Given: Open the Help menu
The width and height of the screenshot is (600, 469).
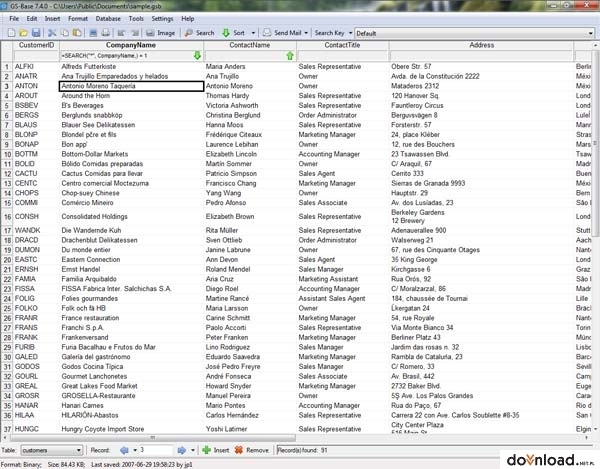Looking at the screenshot, I should click(x=188, y=18).
